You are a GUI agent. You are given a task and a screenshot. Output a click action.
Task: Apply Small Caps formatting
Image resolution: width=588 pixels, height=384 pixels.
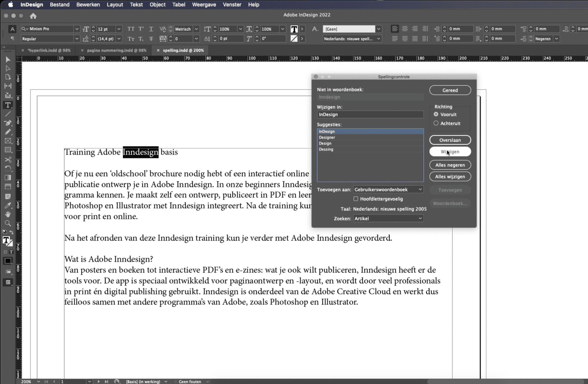coord(131,39)
